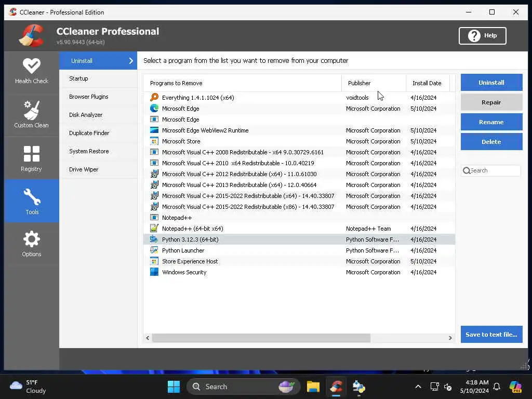Click the Python 3.12.3 icon
Viewport: 532px width, 399px height.
click(x=154, y=239)
